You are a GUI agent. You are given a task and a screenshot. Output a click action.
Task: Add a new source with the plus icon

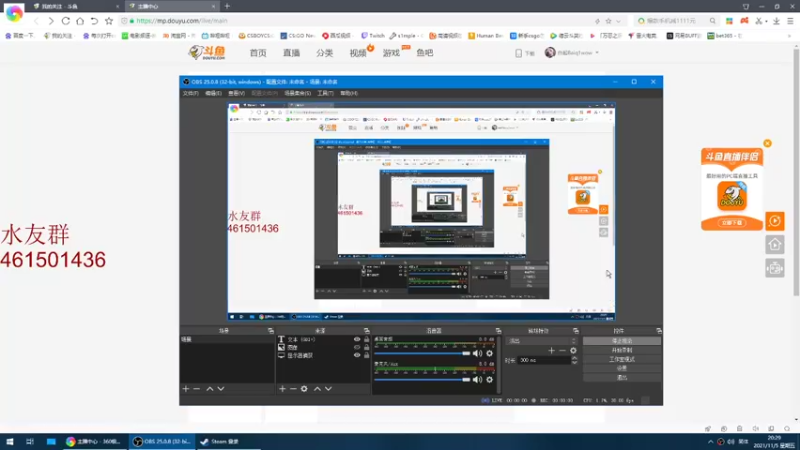282,389
